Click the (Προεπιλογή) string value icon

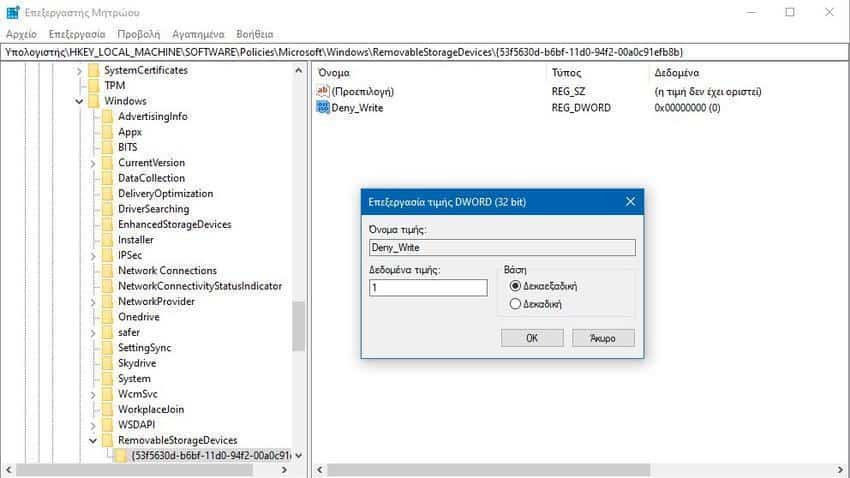(323, 92)
